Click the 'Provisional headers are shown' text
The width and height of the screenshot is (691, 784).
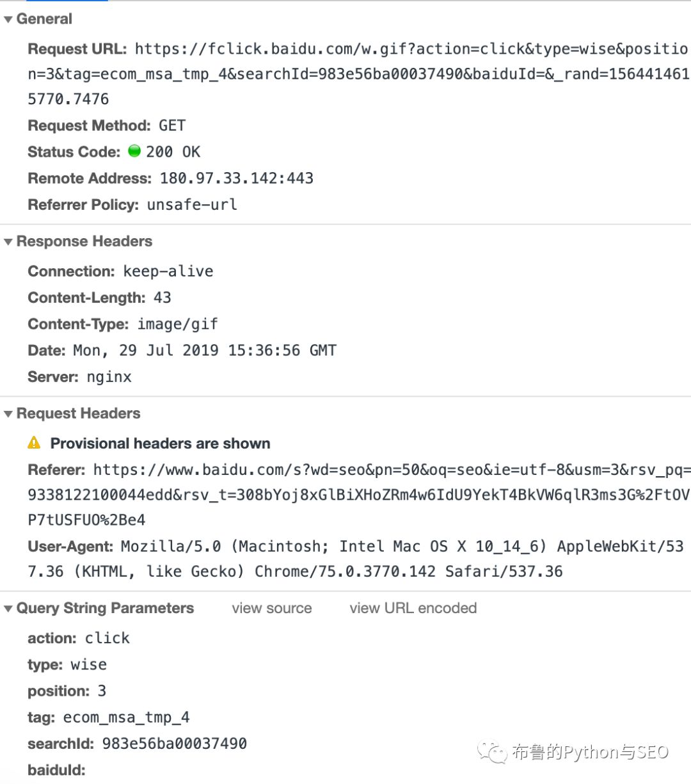click(160, 444)
